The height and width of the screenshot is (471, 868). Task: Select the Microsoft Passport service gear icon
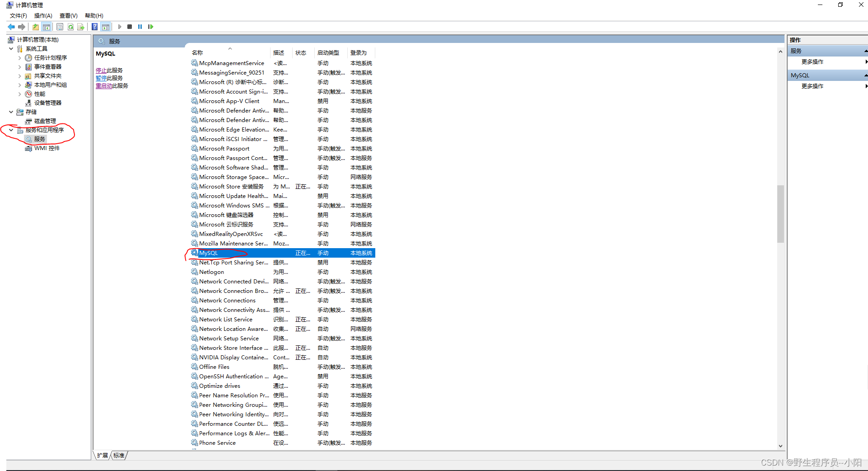click(x=194, y=148)
